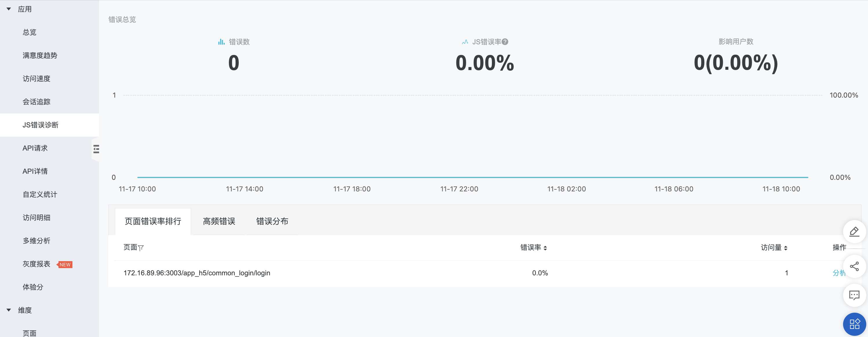Click the 0.00% JS error rate value

coord(484,63)
